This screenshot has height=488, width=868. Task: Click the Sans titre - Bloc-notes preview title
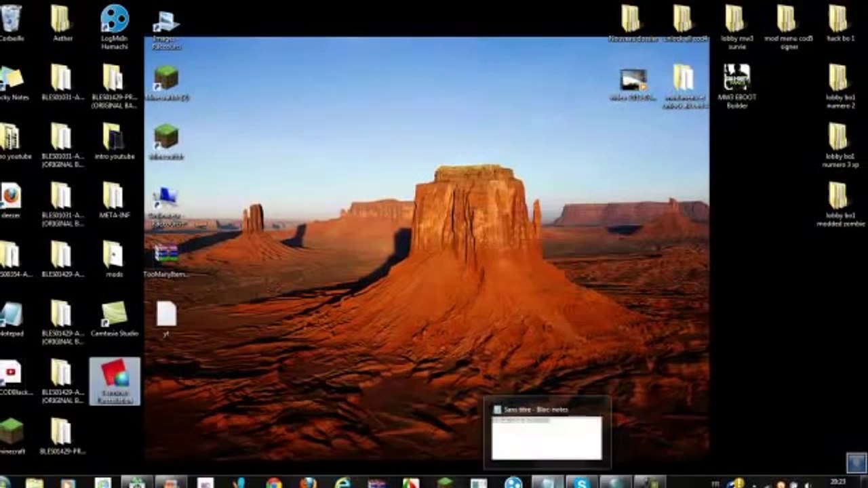[536, 409]
